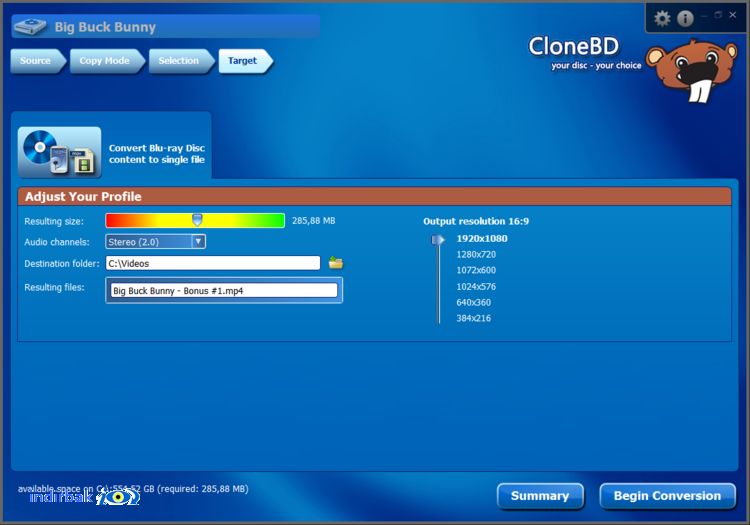Click the Convert Blu-ray Disc content label
The width and height of the screenshot is (750, 525).
(157, 153)
